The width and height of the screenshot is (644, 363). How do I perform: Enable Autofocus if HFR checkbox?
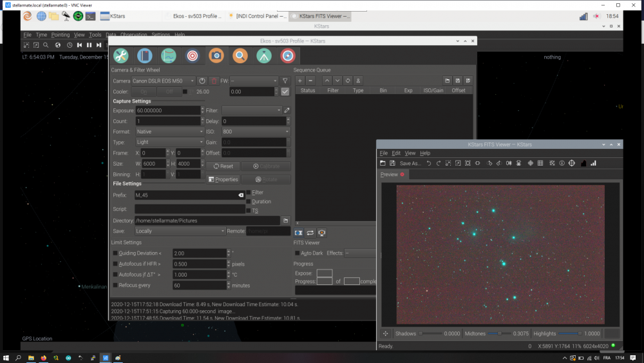coord(115,264)
